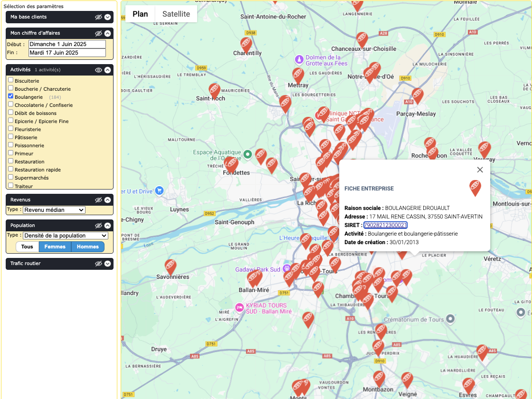Screen dimensions: 532x399
Task: Close the Fiche Entreprise popup
Action: 480,170
